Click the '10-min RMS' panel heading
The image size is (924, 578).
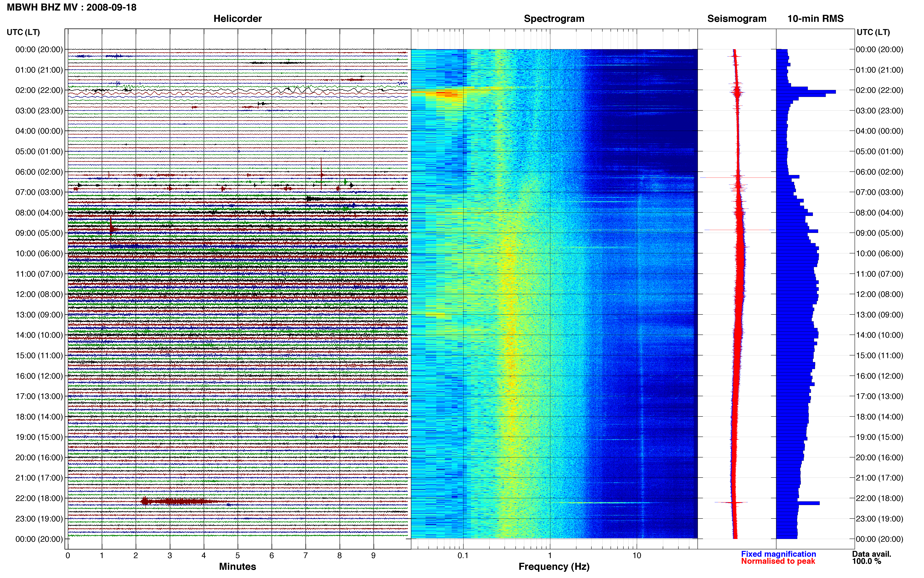(816, 19)
